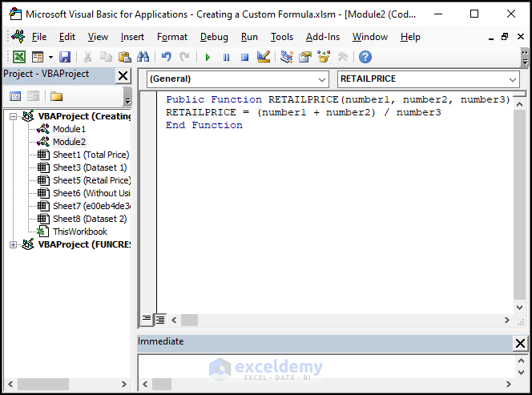Toggle Folders icon in Project pane

pyautogui.click(x=56, y=96)
